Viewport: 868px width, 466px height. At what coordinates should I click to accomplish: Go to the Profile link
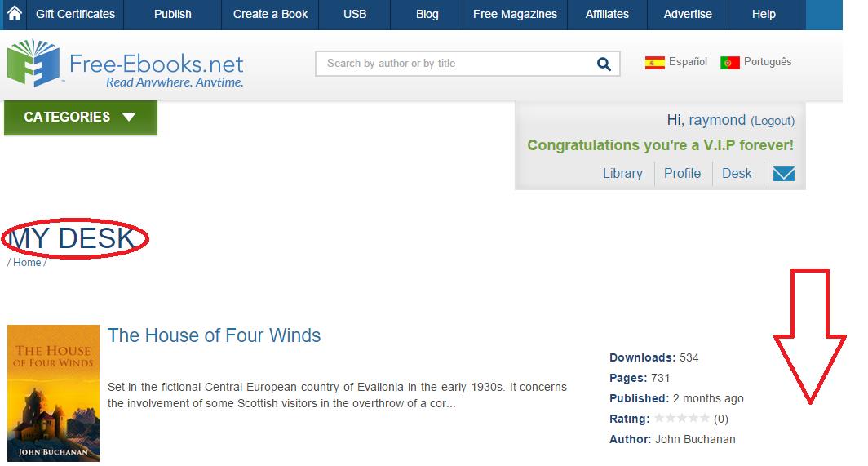tap(682, 174)
